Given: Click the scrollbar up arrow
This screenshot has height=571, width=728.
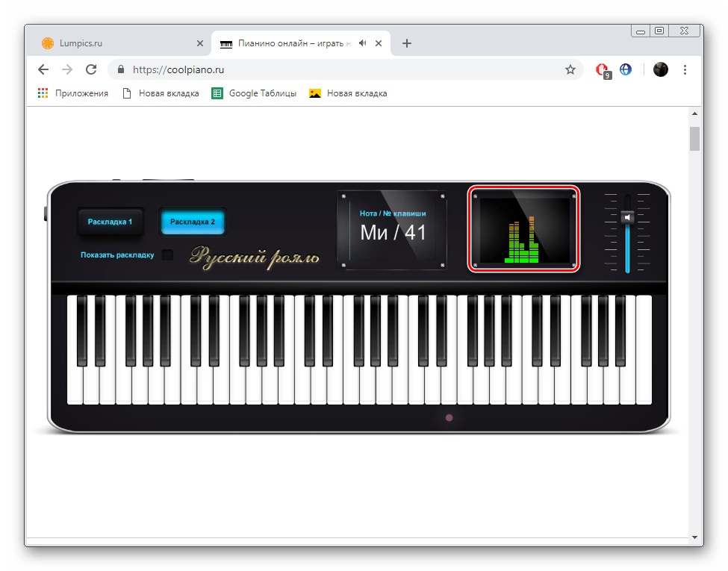Looking at the screenshot, I should click(694, 113).
